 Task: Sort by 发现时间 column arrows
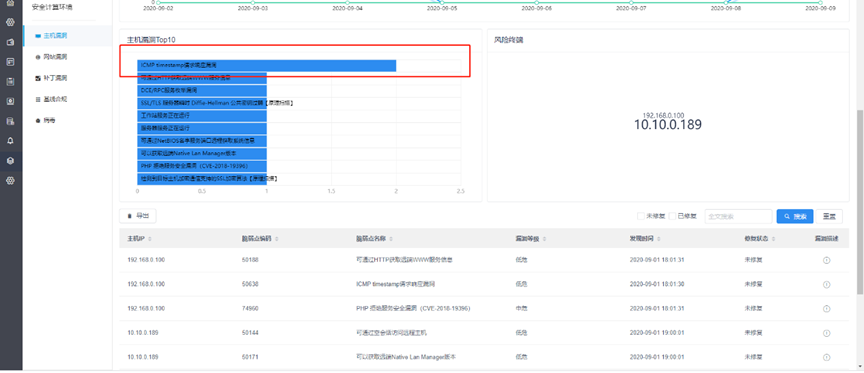tap(658, 239)
